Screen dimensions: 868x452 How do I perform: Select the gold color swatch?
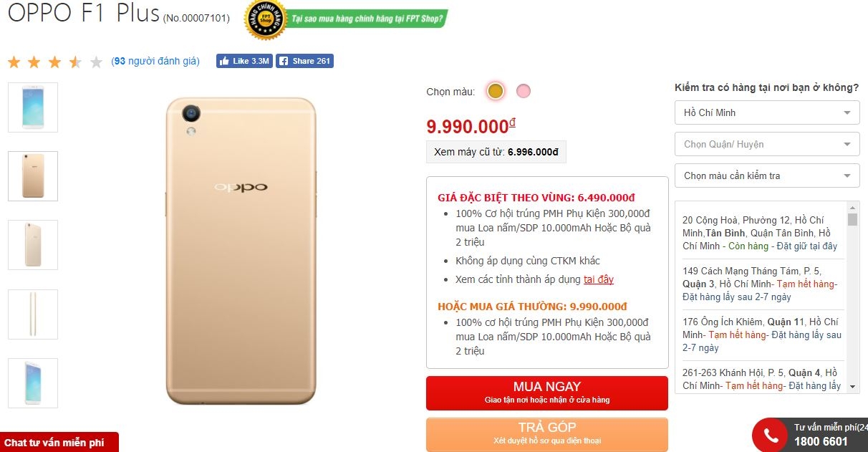pyautogui.click(x=496, y=90)
